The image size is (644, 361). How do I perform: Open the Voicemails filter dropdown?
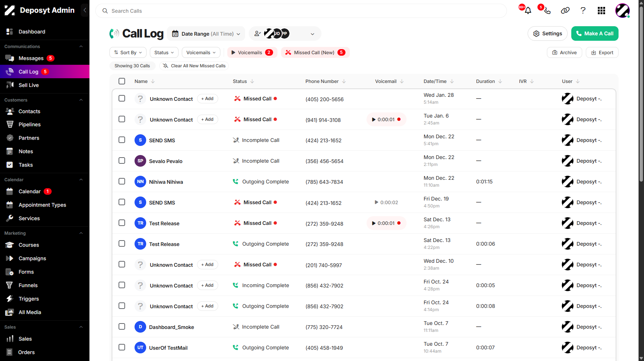pos(201,52)
